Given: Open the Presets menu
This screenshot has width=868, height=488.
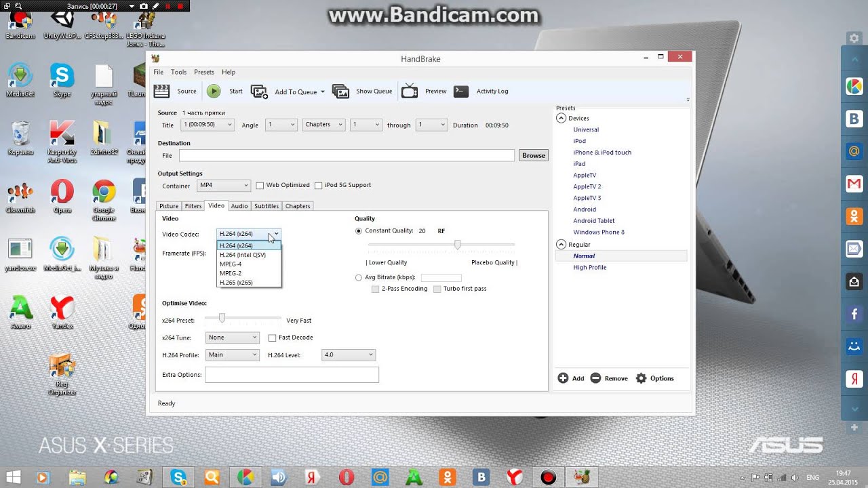Looking at the screenshot, I should coord(204,72).
